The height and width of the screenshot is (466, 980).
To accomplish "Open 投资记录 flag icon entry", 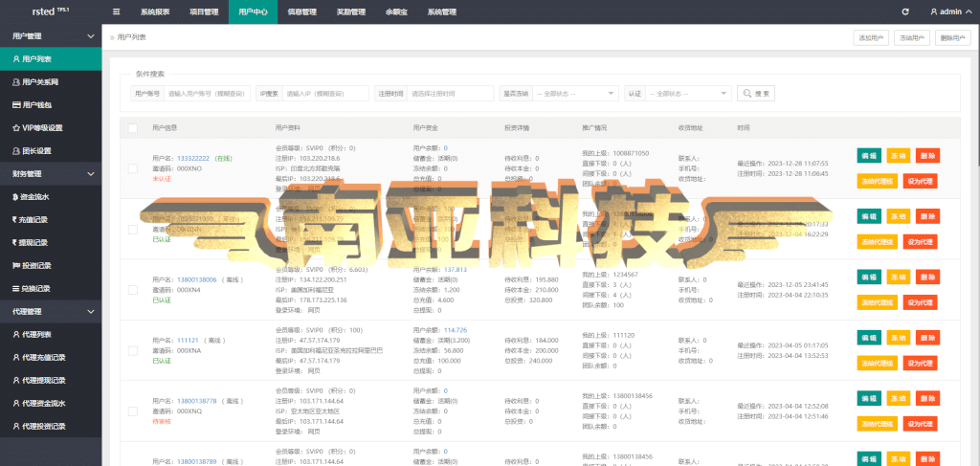I will (16, 265).
